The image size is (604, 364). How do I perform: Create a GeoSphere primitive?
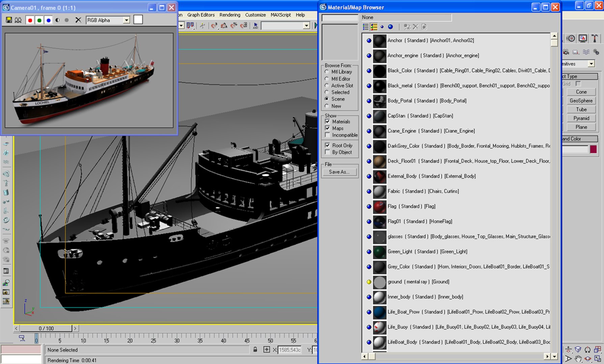(x=581, y=100)
